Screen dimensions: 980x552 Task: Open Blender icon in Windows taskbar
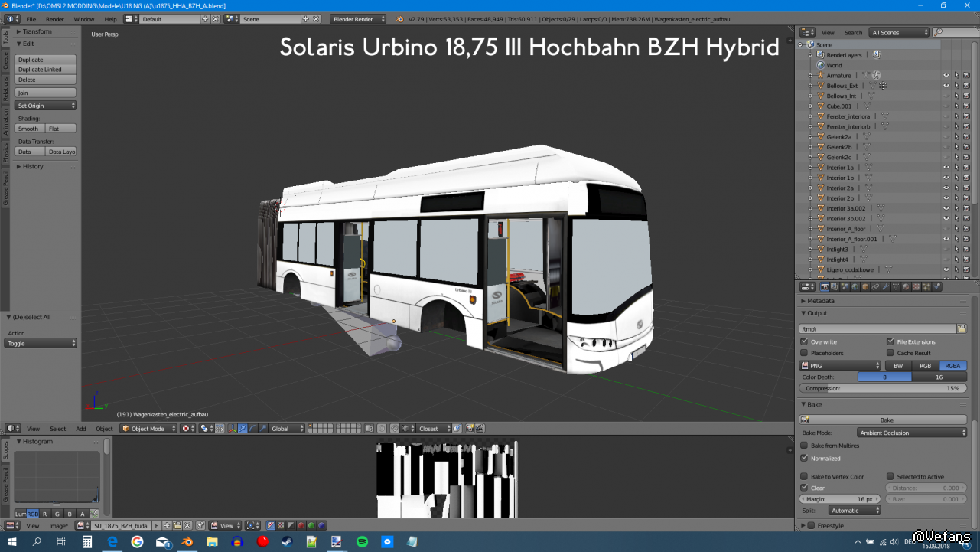click(x=187, y=542)
